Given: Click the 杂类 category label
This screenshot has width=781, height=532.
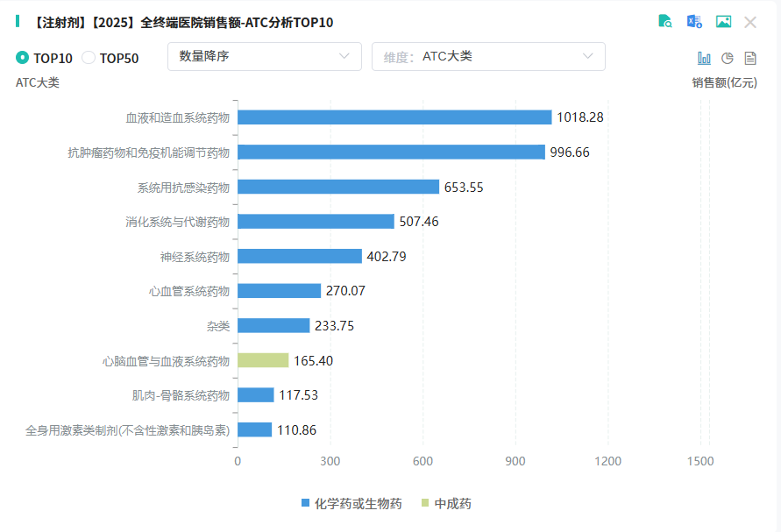Looking at the screenshot, I should point(218,326).
